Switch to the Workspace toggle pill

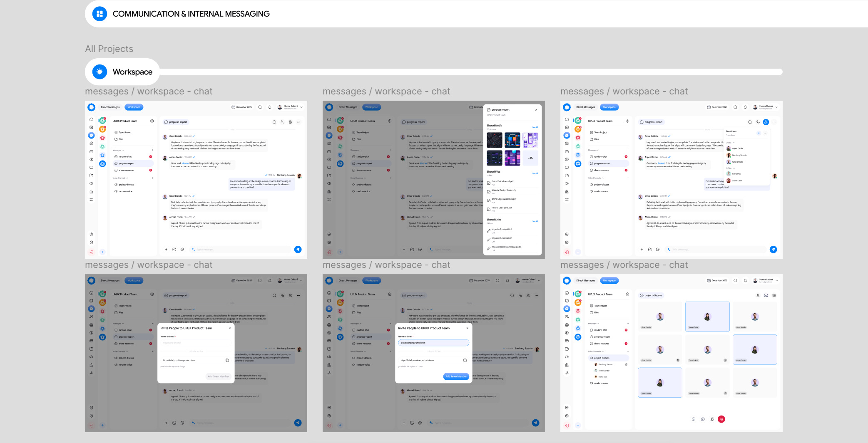[x=134, y=107]
